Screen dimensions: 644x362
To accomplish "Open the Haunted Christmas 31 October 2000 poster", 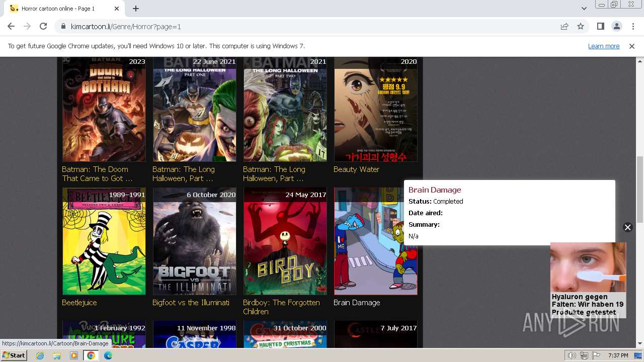I will 285,334.
